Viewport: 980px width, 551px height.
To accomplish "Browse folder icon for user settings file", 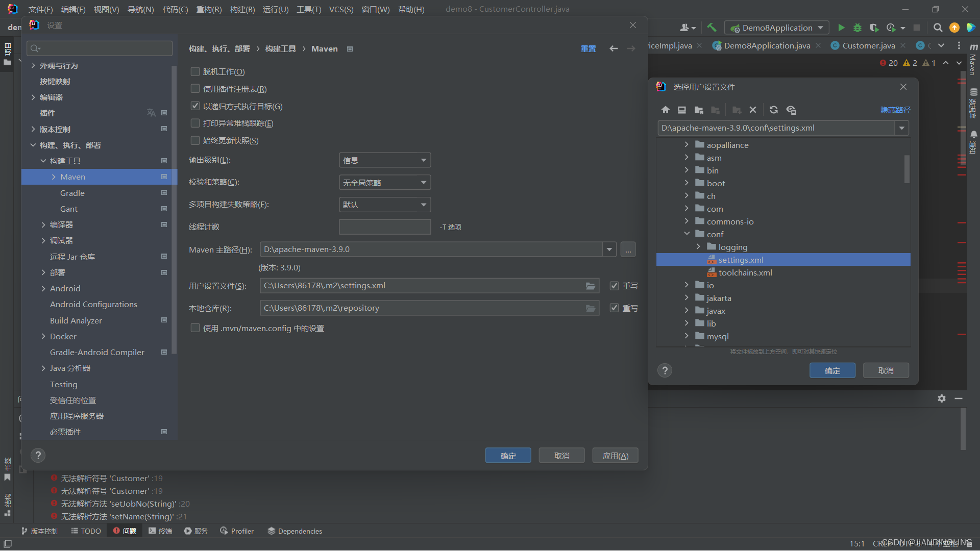I will coord(591,286).
